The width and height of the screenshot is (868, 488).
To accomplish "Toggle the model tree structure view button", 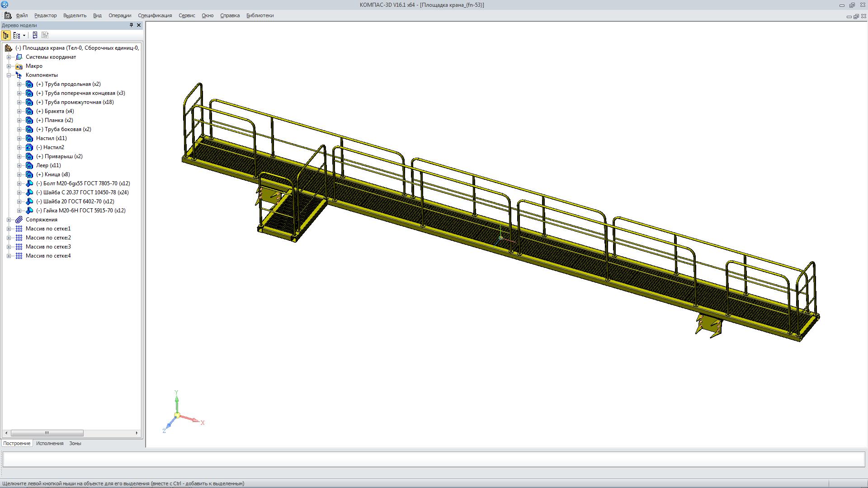I will coord(6,35).
